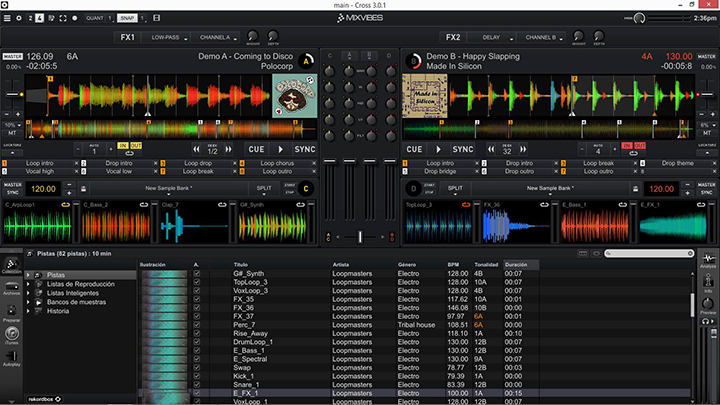Click sampler C deck letter icon
Screen dimensions: 720x405
click(x=306, y=189)
